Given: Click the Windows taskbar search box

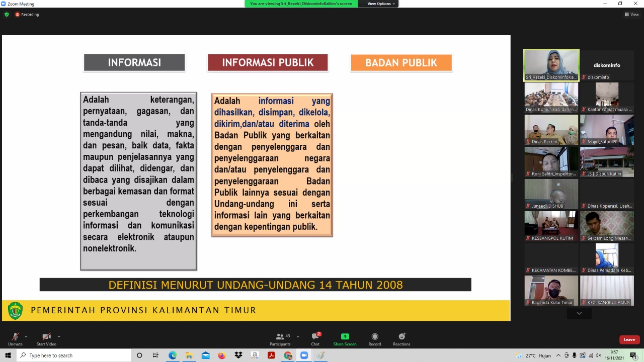Looking at the screenshot, I should (x=74, y=355).
